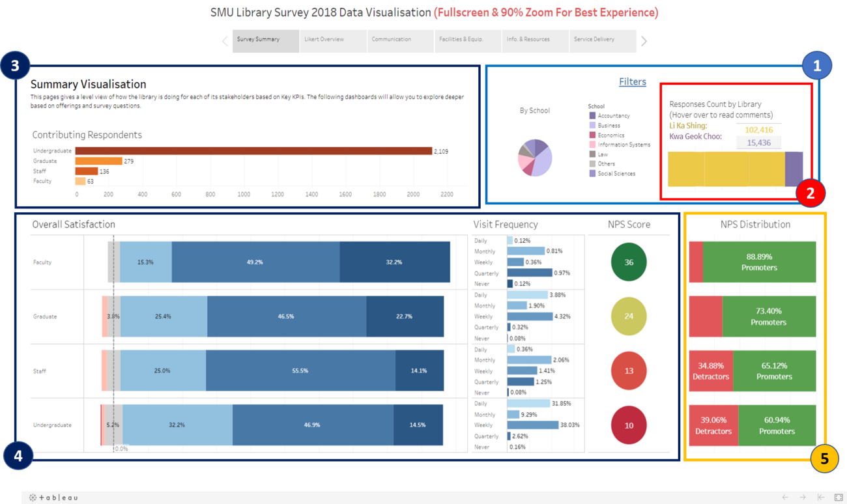
Task: Click Graduate 25.4% satisfaction segment
Action: pyautogui.click(x=164, y=316)
